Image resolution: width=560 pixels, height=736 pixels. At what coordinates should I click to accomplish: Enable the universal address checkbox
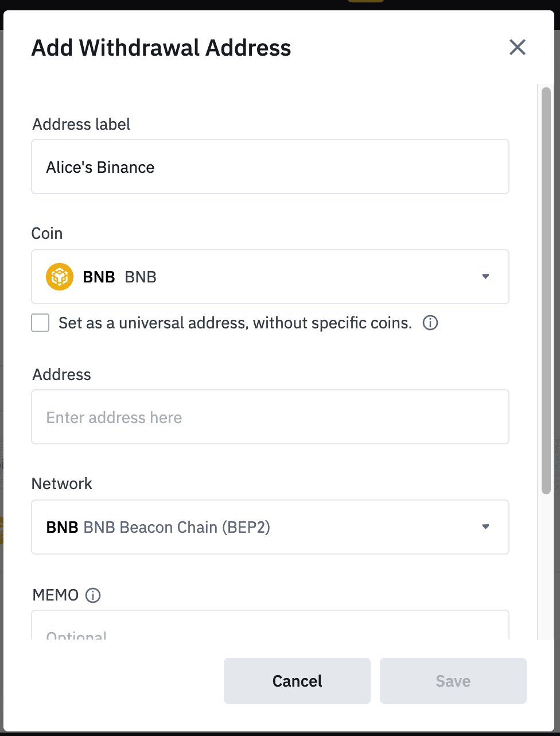(x=40, y=323)
